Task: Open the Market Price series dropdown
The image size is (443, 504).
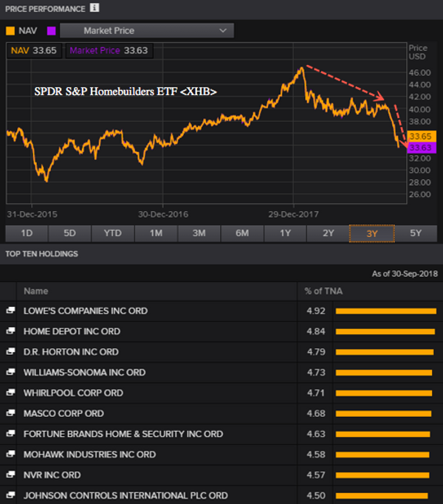Action: point(147,30)
